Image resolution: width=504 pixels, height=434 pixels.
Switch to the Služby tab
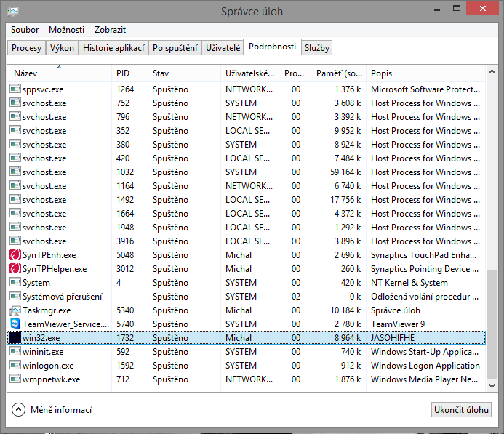click(x=317, y=48)
